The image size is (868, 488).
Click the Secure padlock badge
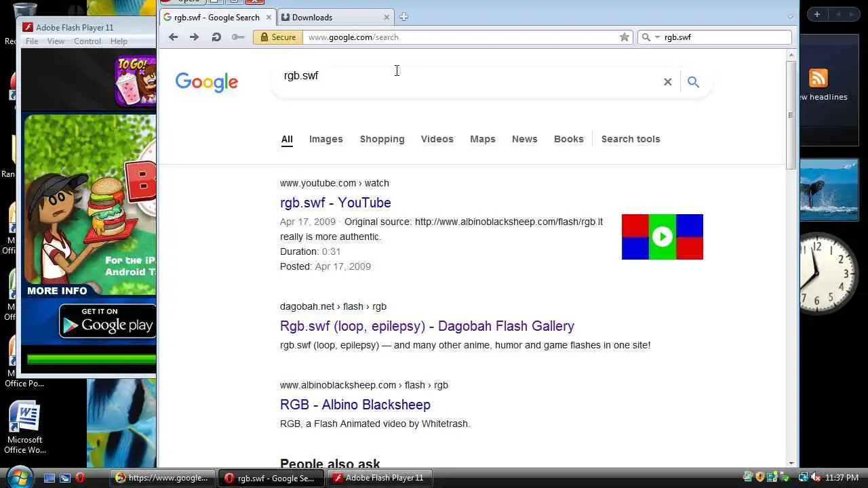(277, 37)
